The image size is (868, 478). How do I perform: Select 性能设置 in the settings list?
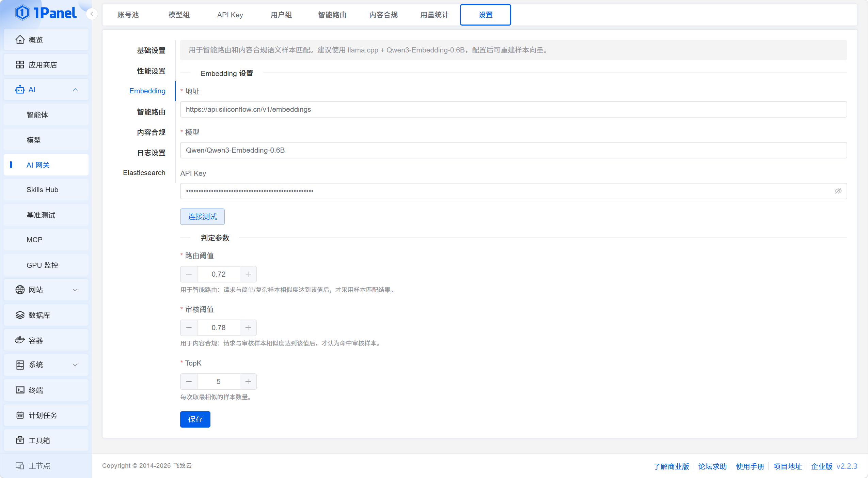tap(151, 71)
